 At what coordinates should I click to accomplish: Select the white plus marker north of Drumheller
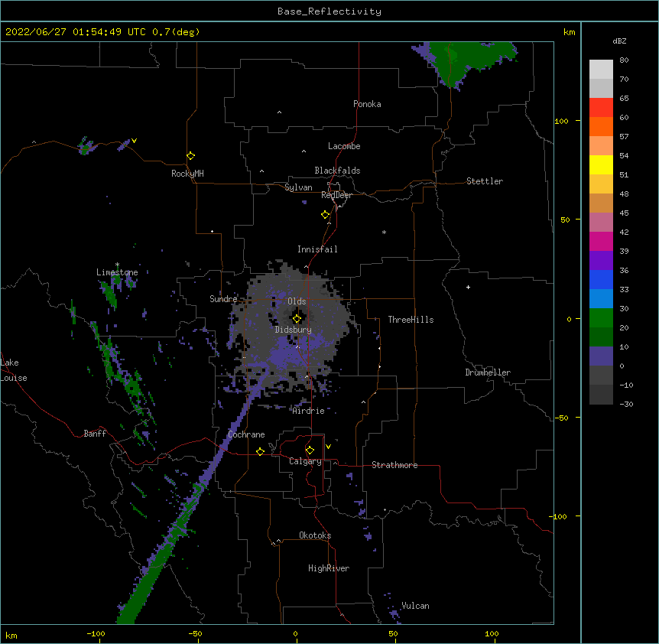(468, 287)
